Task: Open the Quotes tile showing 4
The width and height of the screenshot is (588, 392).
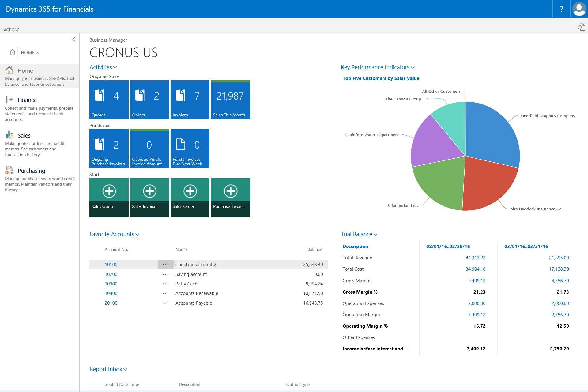Action: coord(109,100)
